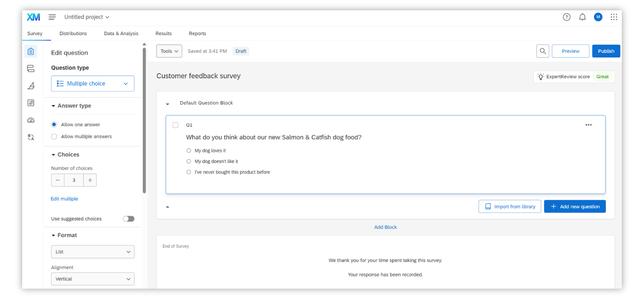The width and height of the screenshot is (644, 299).
Task: Click the Publish button
Action: [606, 51]
